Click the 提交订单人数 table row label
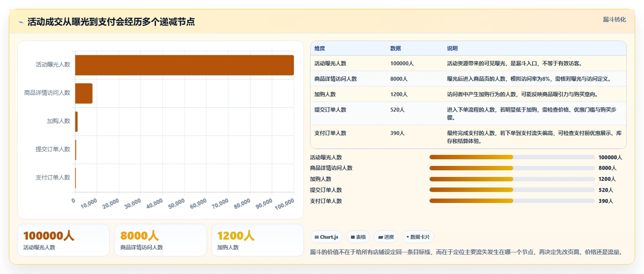Image resolution: width=644 pixels, height=274 pixels. 330,110
